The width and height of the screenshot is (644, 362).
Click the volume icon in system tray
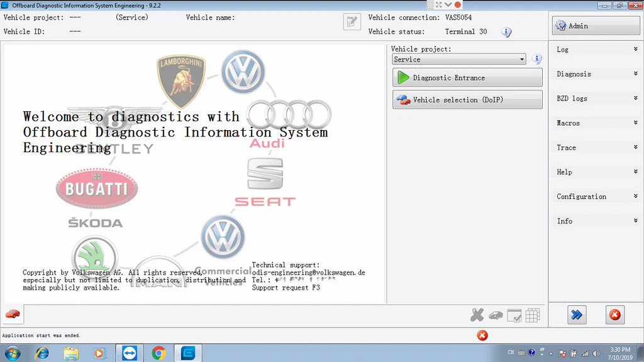596,353
